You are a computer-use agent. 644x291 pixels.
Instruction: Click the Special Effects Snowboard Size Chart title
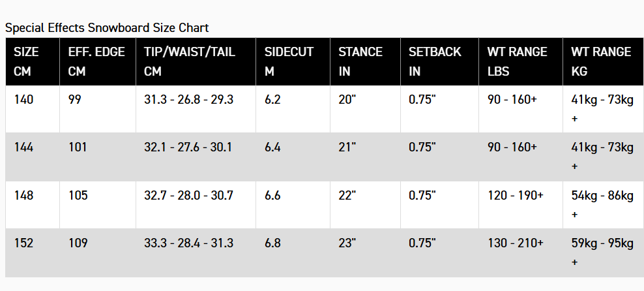tap(107, 27)
